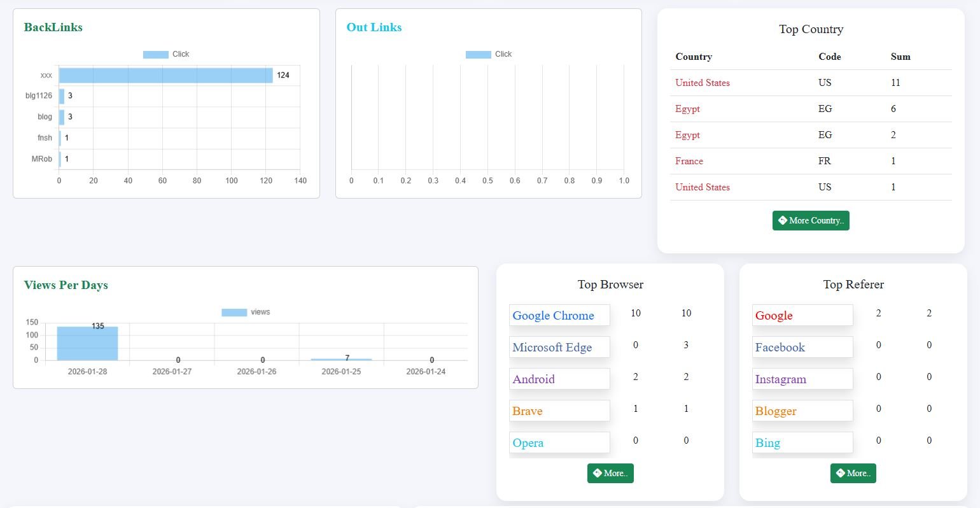Click the Views Per Days heading

66,285
